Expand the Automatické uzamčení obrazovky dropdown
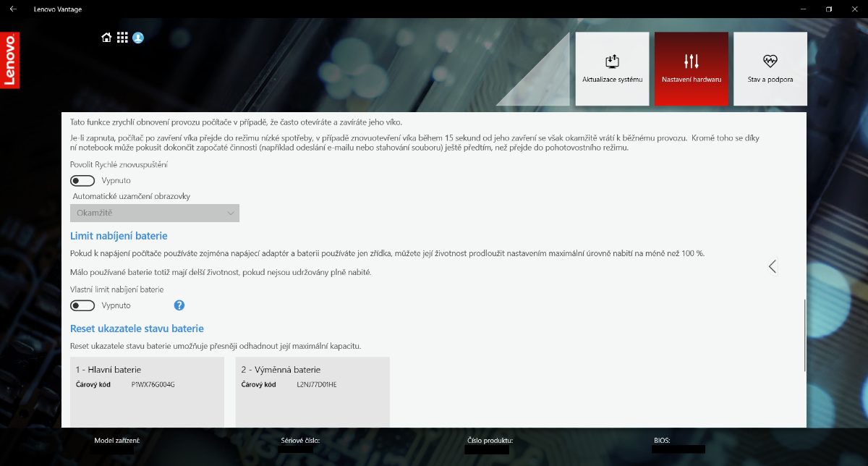This screenshot has width=868, height=466. (x=154, y=213)
